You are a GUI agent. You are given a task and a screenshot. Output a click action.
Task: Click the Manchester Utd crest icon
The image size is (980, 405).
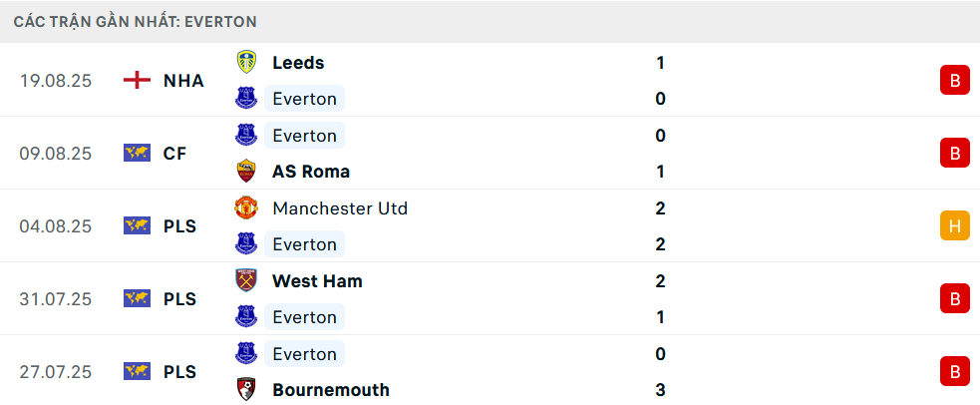246,207
